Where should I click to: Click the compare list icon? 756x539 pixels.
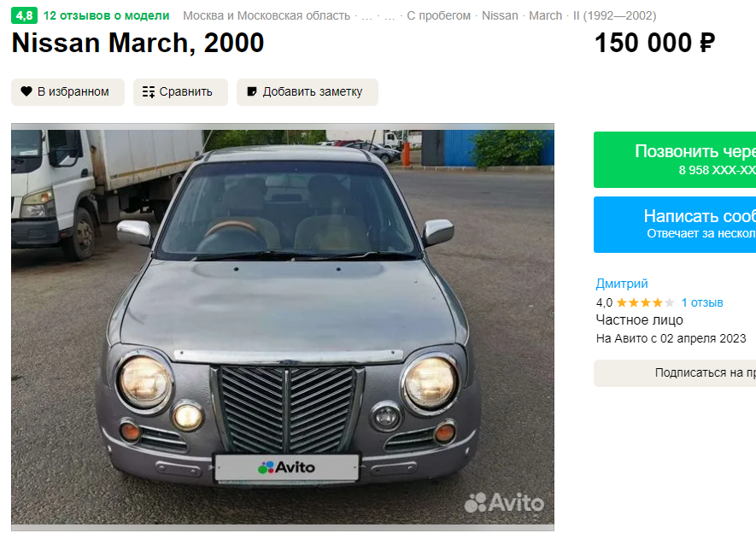(x=149, y=91)
